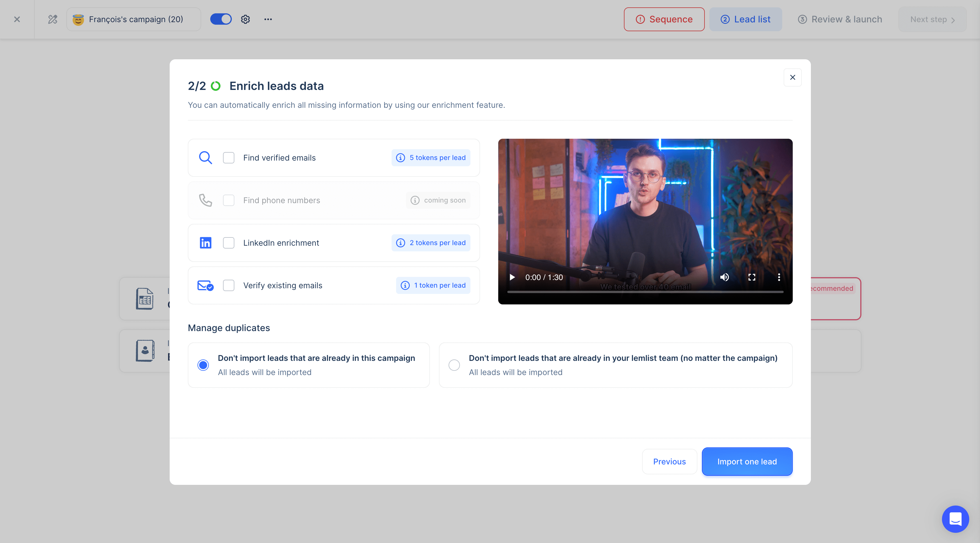The width and height of the screenshot is (980, 543).
Task: Open video player more options menu
Action: 779,277
